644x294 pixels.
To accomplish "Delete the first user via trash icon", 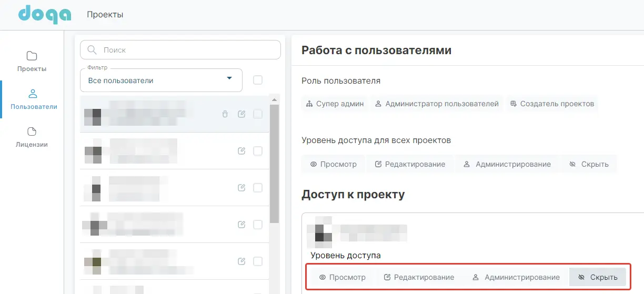I will click(x=225, y=114).
